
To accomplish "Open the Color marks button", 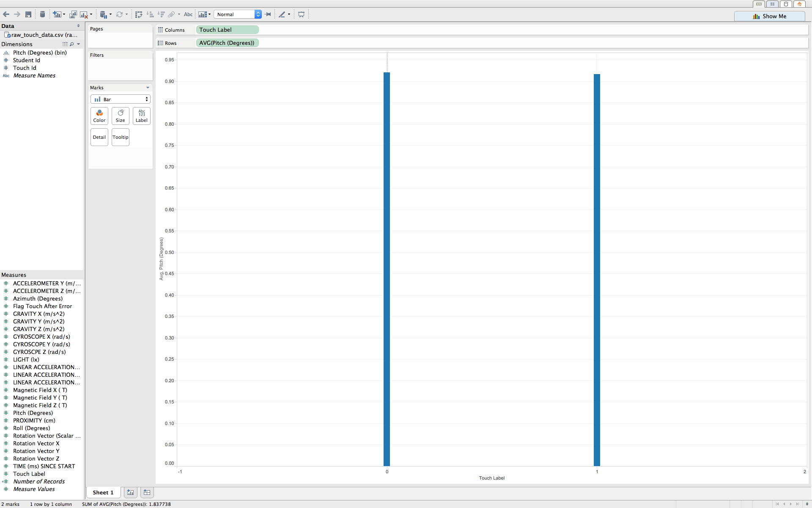I will [99, 116].
